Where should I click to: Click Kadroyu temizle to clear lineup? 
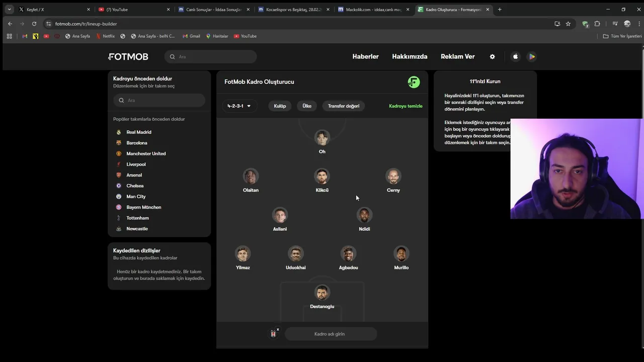point(406,106)
